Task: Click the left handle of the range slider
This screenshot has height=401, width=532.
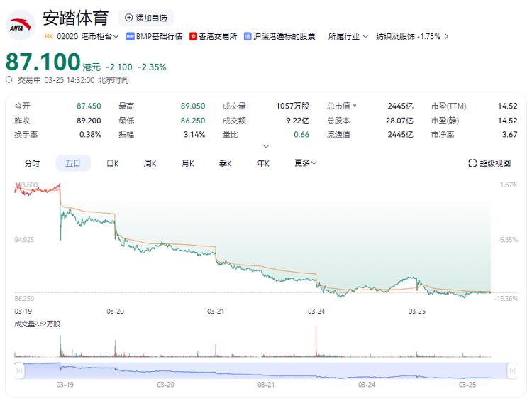Action: tap(19, 370)
